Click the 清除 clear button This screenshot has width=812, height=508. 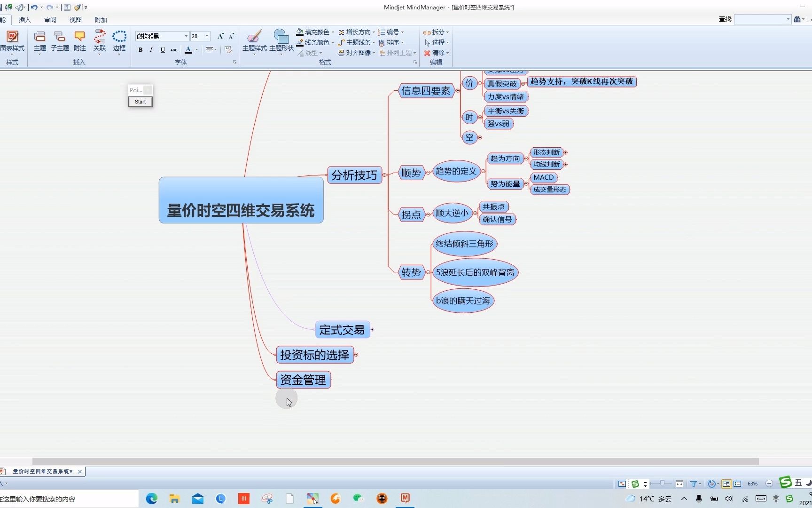[436, 53]
